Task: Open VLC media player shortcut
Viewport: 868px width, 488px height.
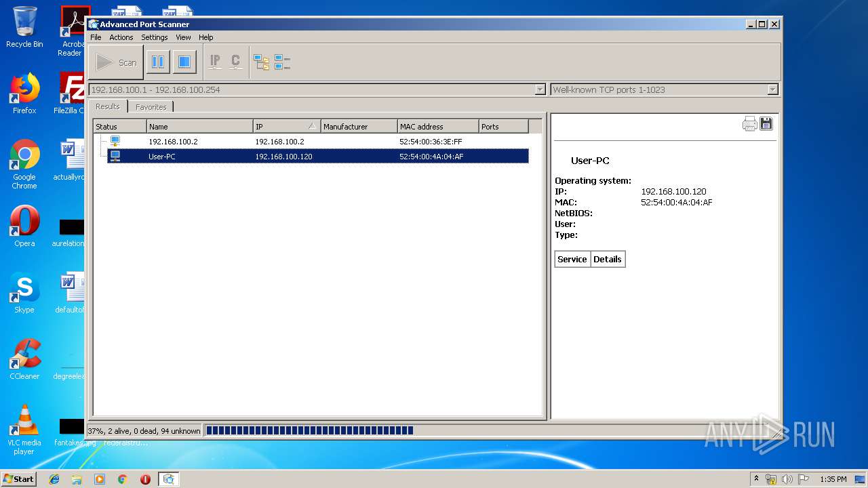Action: [24, 430]
